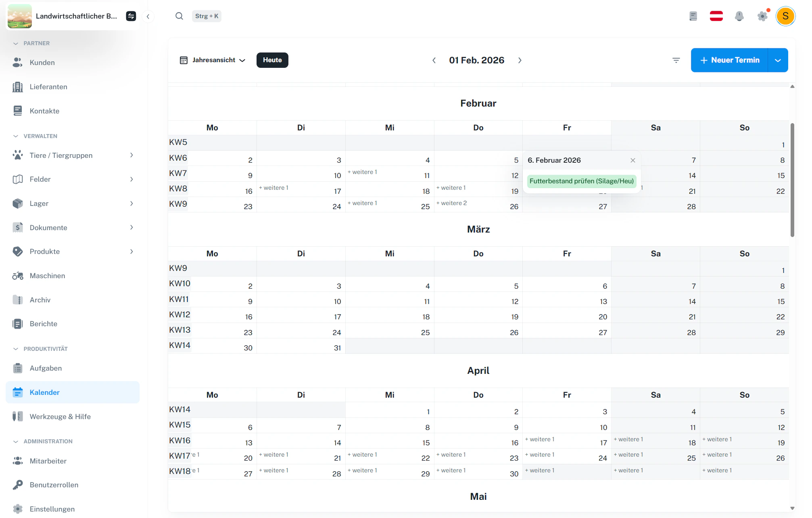Select Aufgaben under Produktivität
The height and width of the screenshot is (518, 812).
coord(46,368)
